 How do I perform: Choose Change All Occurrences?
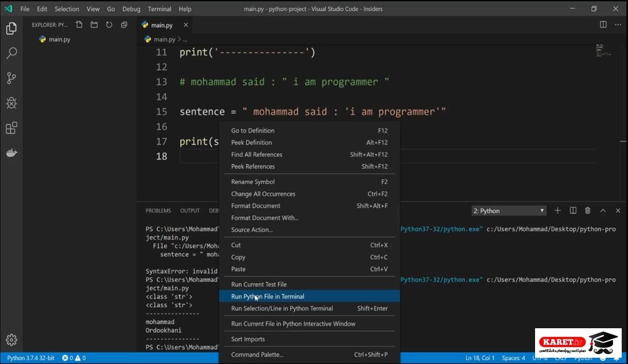tap(309, 194)
